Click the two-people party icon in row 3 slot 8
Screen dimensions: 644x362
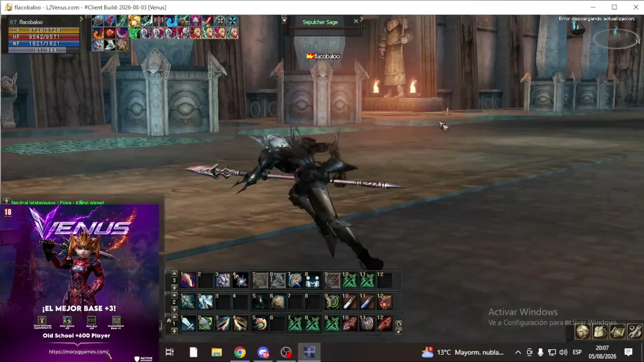pos(313,280)
